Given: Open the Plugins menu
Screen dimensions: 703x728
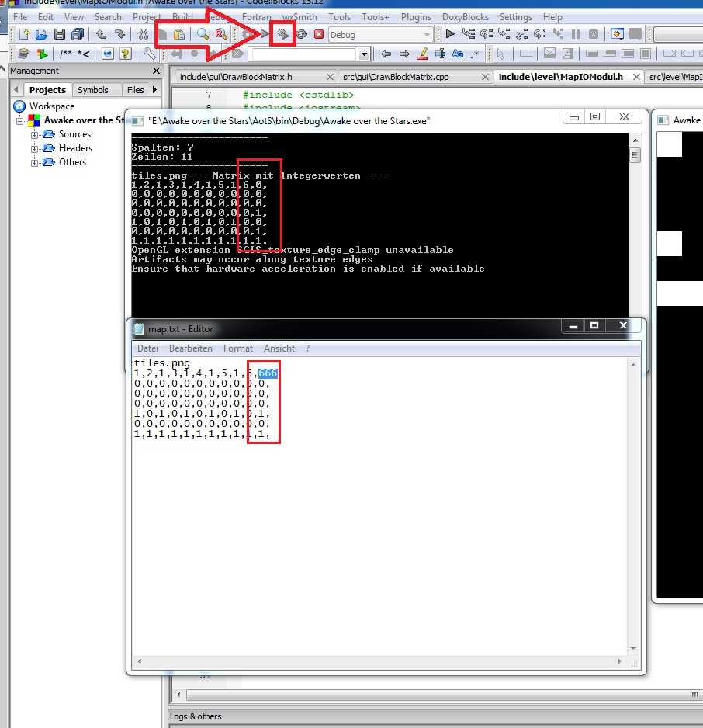Looking at the screenshot, I should 416,16.
